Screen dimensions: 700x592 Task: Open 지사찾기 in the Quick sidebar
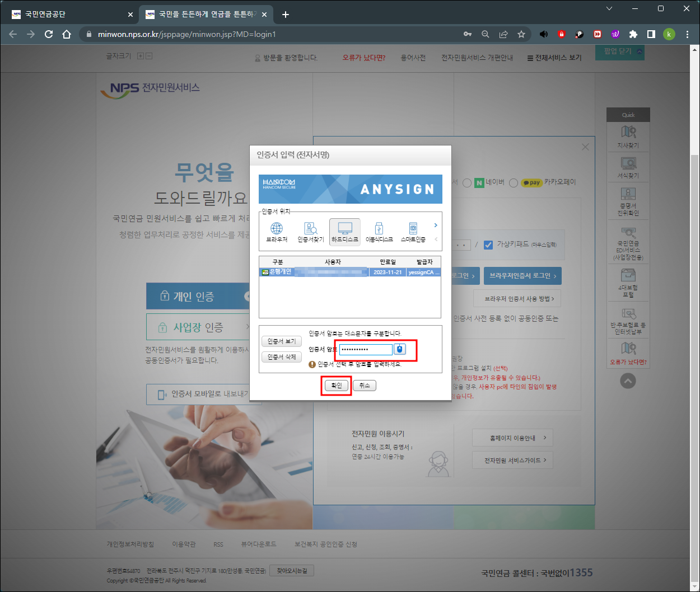pyautogui.click(x=628, y=135)
